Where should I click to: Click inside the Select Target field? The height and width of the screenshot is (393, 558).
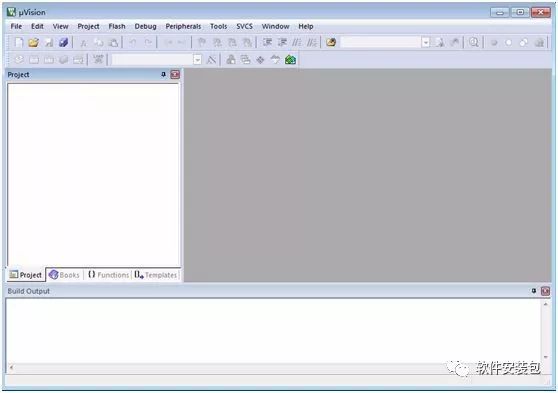pyautogui.click(x=153, y=60)
